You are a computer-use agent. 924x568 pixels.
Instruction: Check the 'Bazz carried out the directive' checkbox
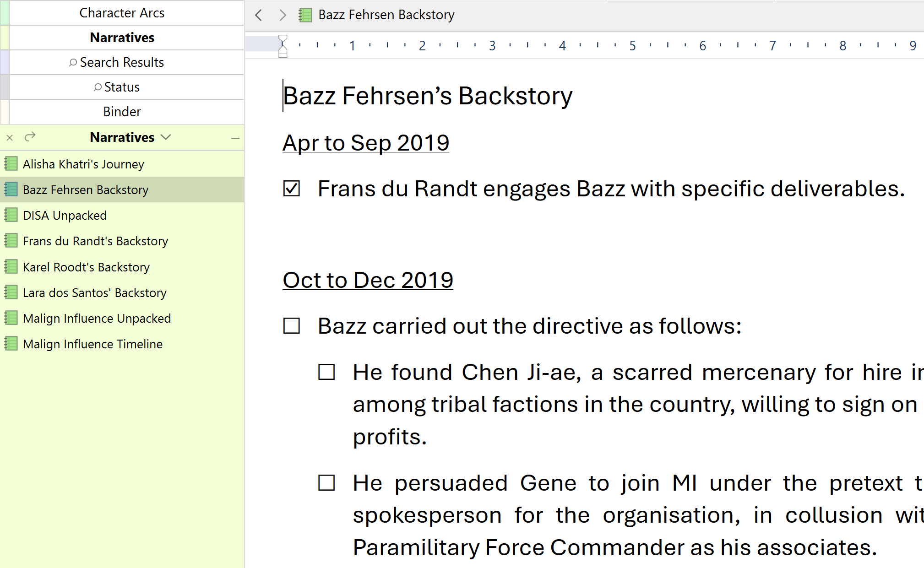(292, 326)
